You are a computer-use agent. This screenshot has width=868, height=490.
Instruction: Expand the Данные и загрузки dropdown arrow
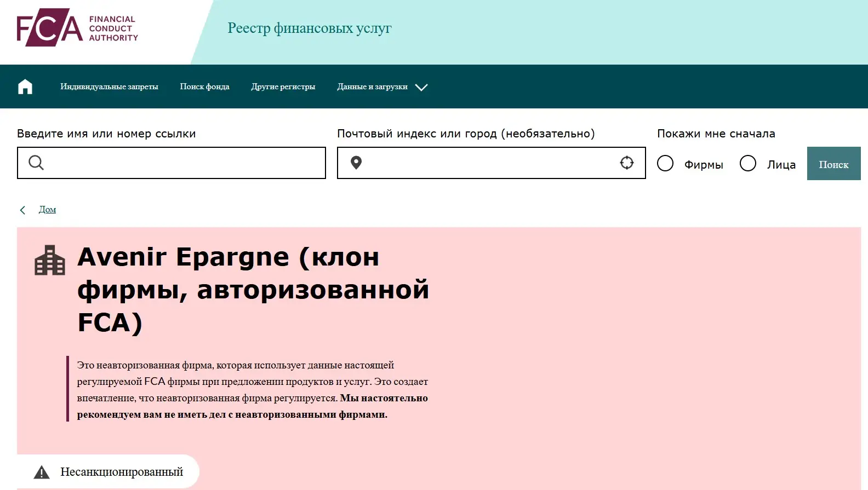[421, 87]
